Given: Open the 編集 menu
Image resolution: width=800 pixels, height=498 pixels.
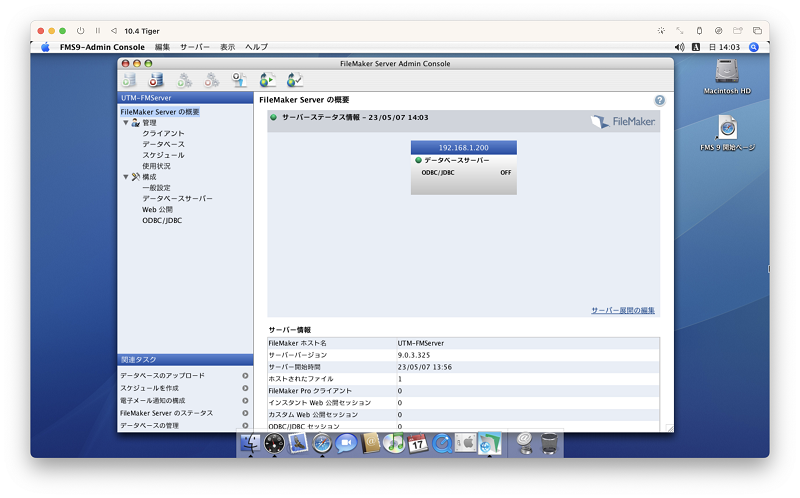Looking at the screenshot, I should [162, 47].
